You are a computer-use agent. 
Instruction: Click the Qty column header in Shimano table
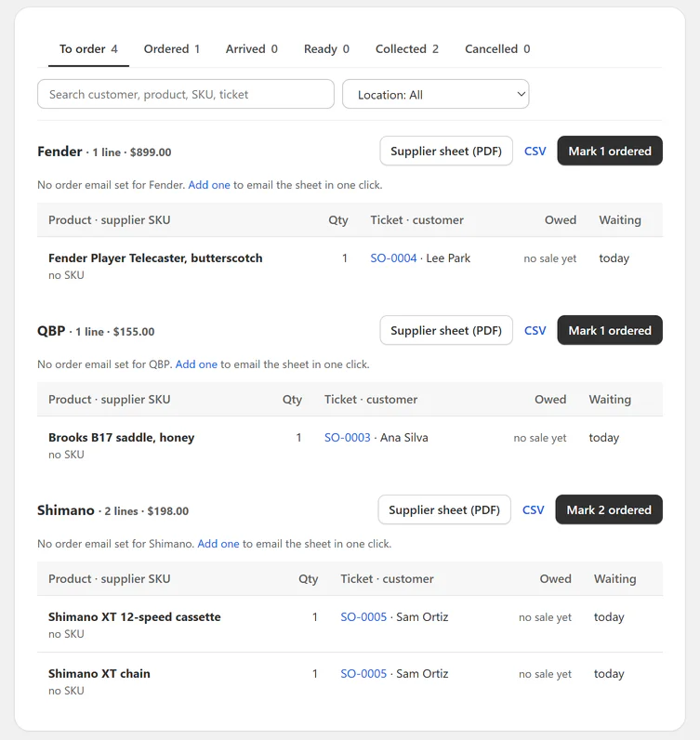pyautogui.click(x=309, y=579)
